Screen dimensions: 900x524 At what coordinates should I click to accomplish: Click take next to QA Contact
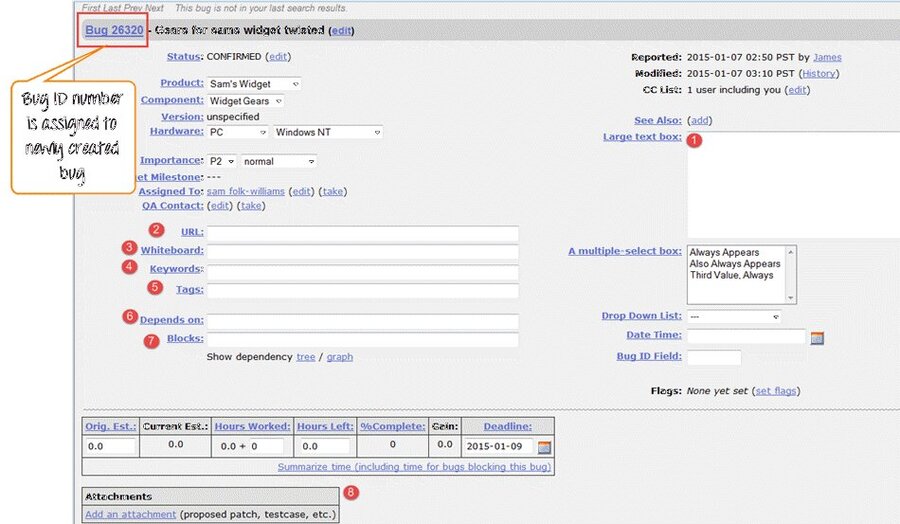pyautogui.click(x=251, y=205)
